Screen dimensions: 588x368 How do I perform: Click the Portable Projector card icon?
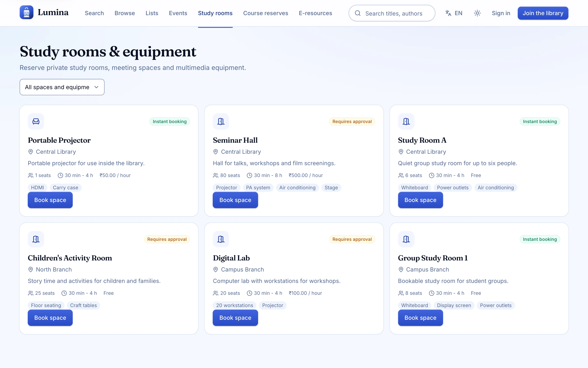[x=36, y=121]
